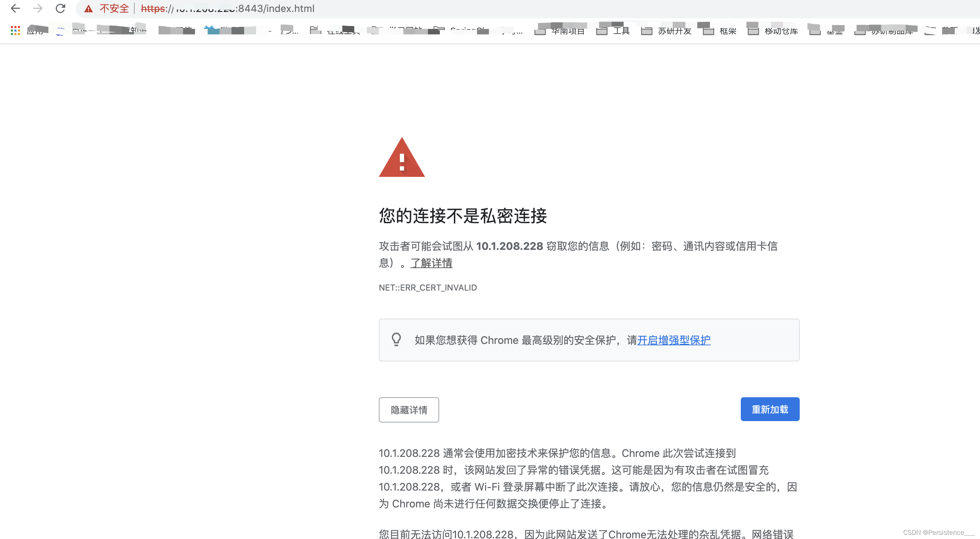This screenshot has width=980, height=539.
Task: Click the NET::ERR_CERT_INVALID error code
Action: click(428, 288)
